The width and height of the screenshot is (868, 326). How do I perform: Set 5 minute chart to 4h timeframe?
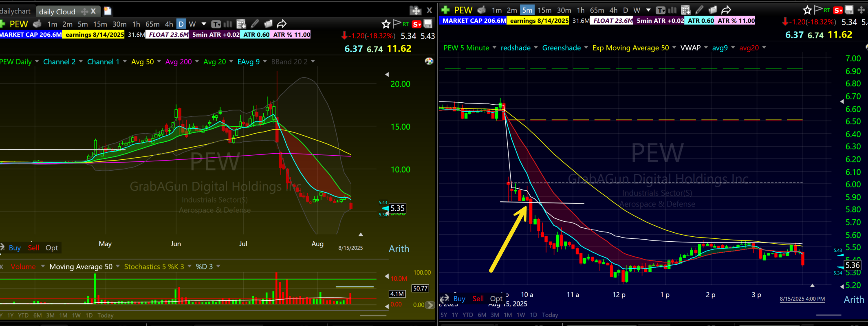613,10
